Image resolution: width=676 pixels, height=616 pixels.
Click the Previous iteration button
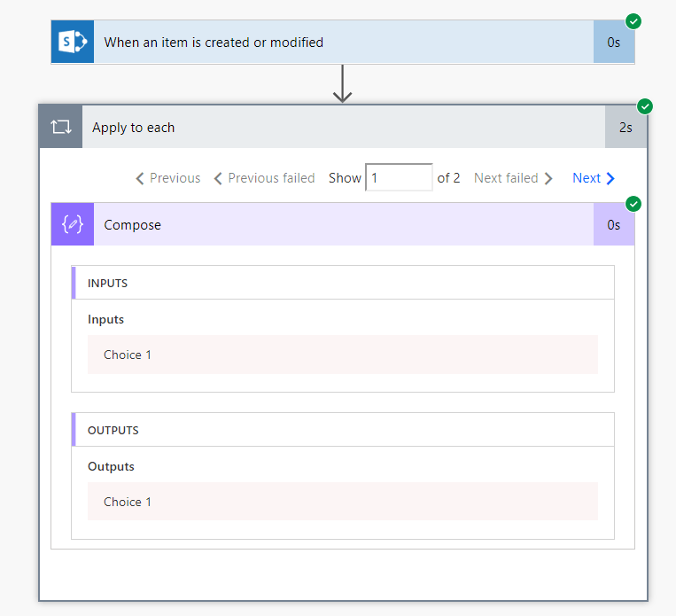coord(168,178)
